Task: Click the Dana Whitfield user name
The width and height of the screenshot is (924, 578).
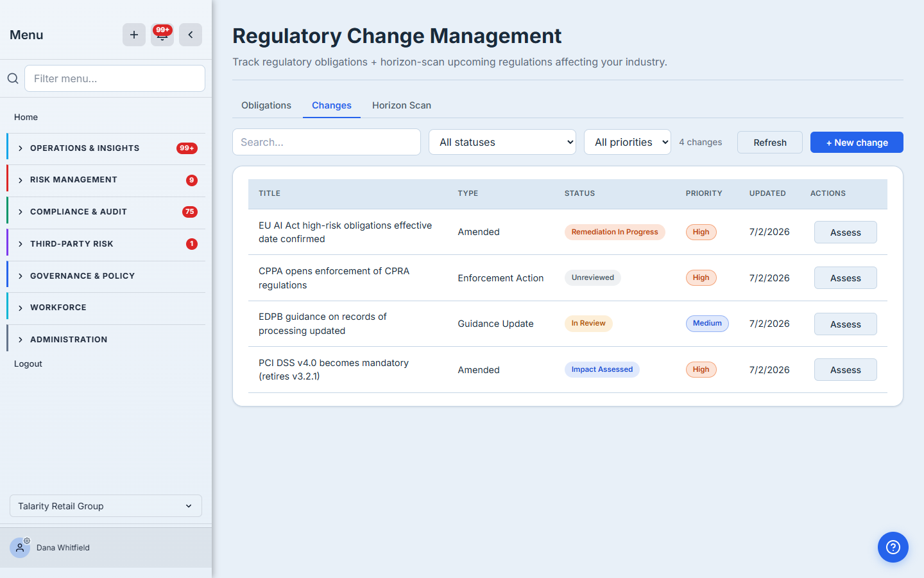Action: point(63,548)
